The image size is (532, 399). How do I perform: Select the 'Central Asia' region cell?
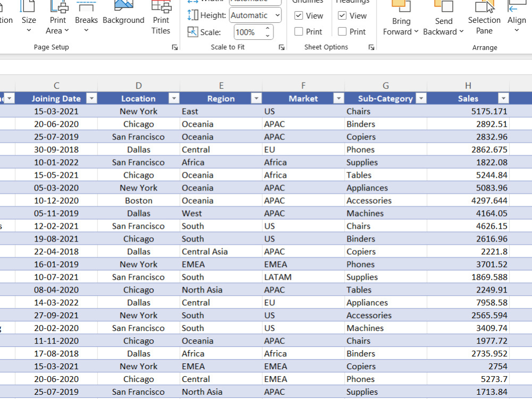tap(221, 252)
